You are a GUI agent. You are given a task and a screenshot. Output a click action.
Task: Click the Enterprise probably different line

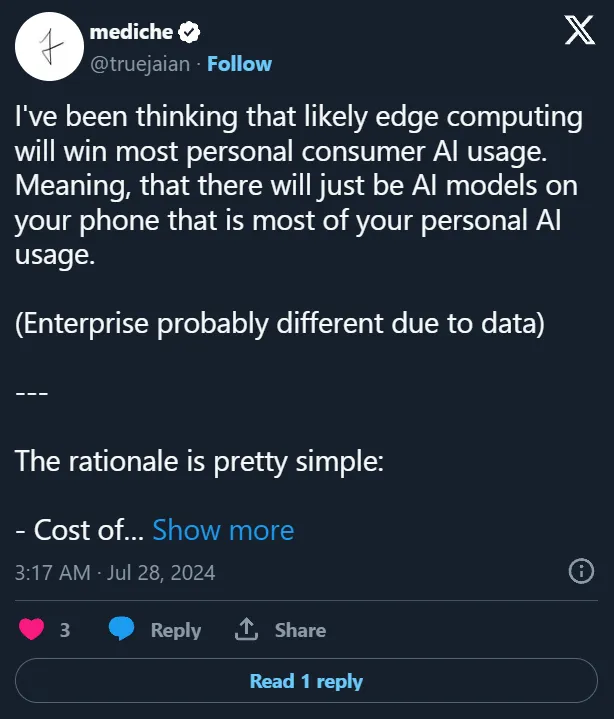click(280, 325)
